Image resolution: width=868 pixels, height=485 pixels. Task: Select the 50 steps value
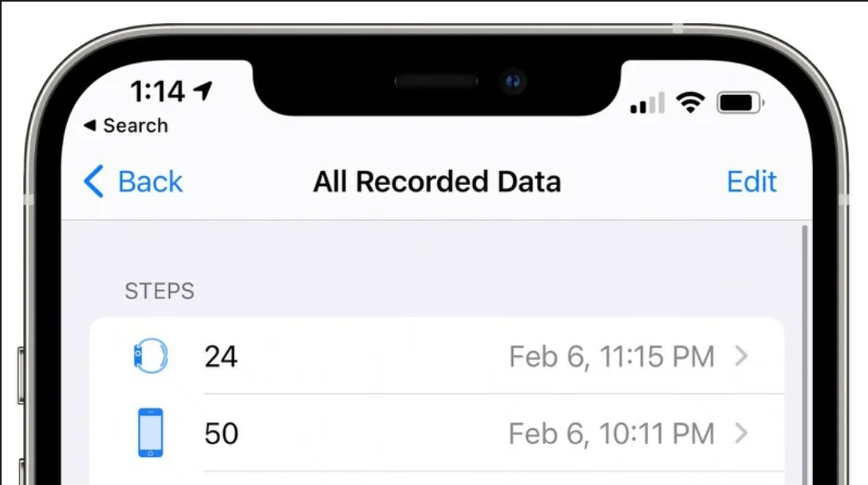pyautogui.click(x=222, y=433)
